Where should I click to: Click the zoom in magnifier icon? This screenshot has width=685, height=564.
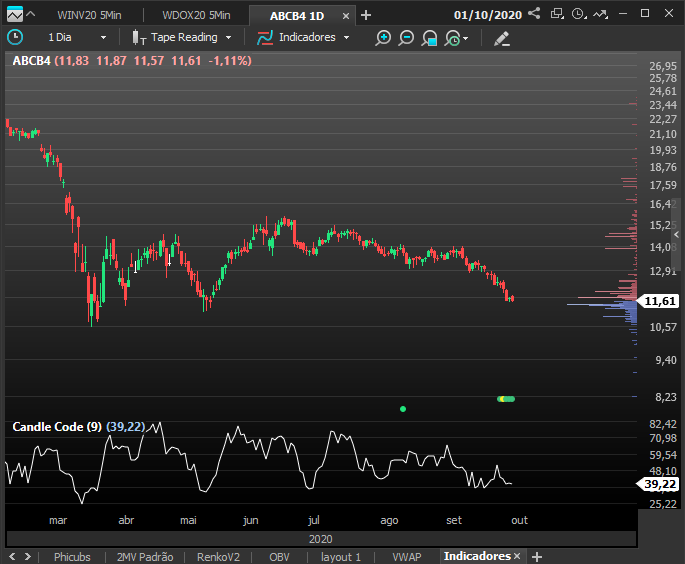pos(383,38)
